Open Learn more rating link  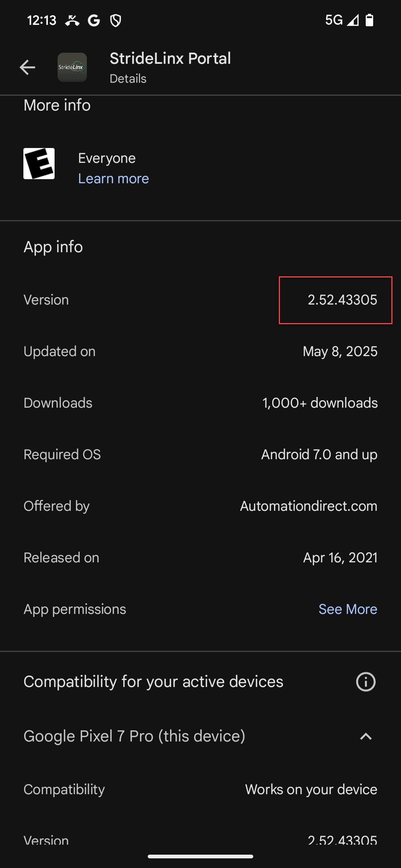tap(114, 178)
